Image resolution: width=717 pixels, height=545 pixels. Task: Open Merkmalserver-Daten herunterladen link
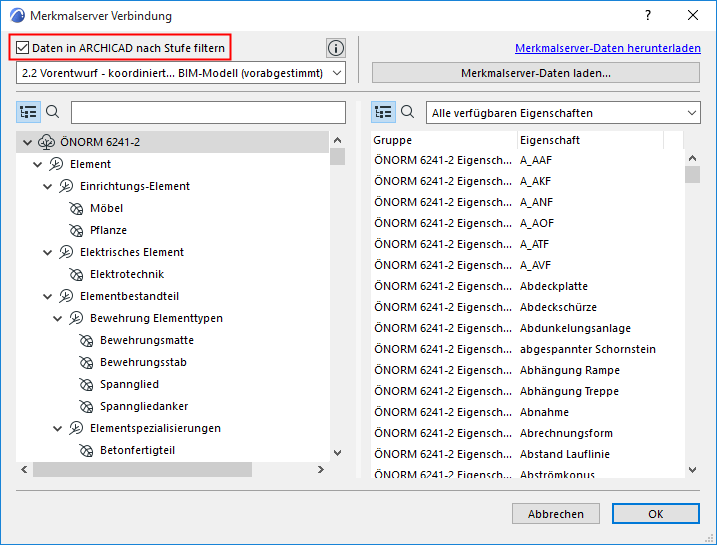pyautogui.click(x=608, y=48)
